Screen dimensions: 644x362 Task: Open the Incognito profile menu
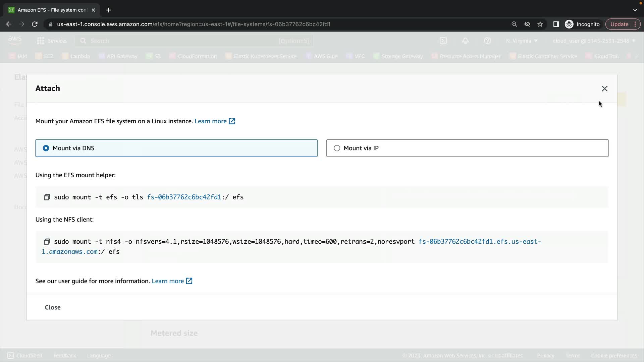click(x=582, y=24)
